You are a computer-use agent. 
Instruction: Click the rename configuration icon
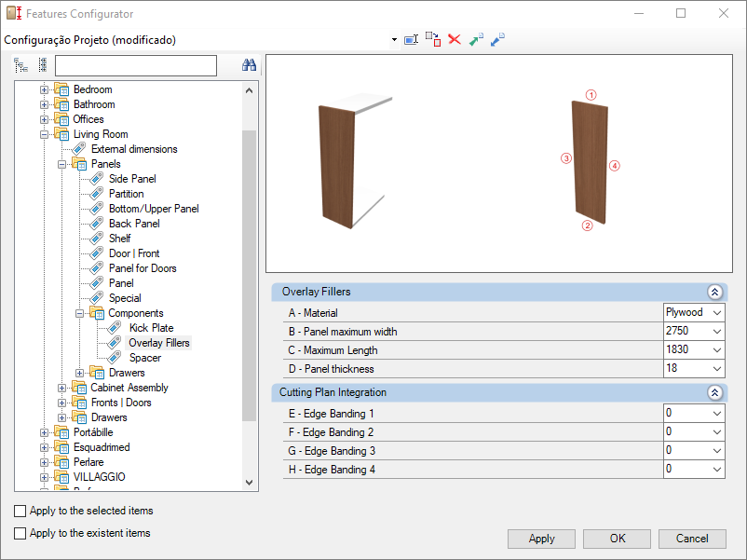click(x=411, y=39)
